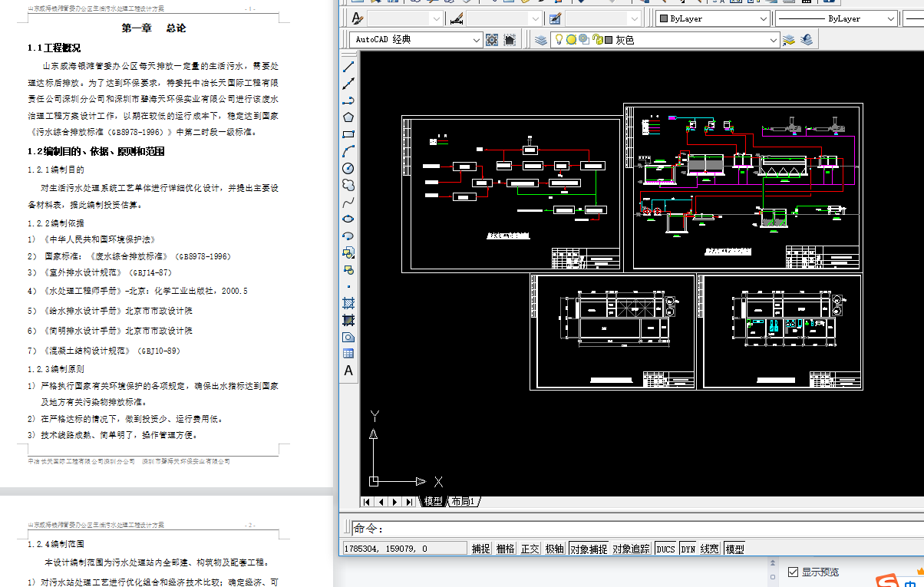
Task: Toggle 捕捉 snap mode in status bar
Action: tap(480, 549)
